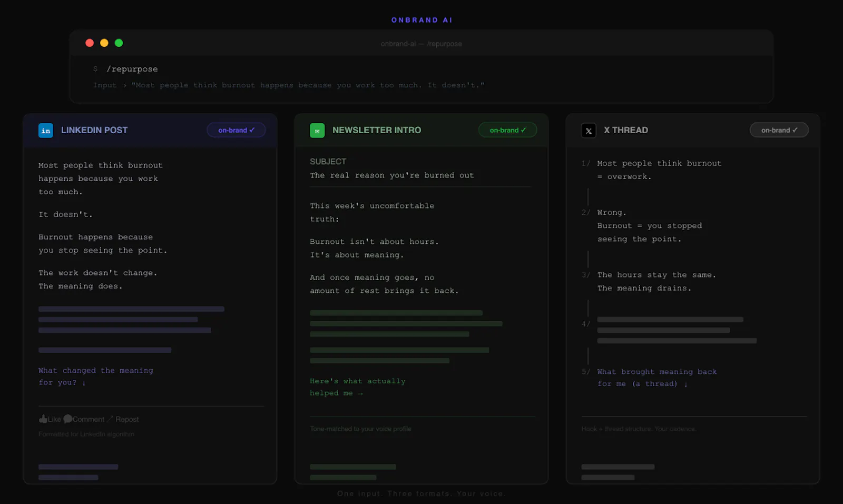Maximize the window with the green button

(119, 43)
